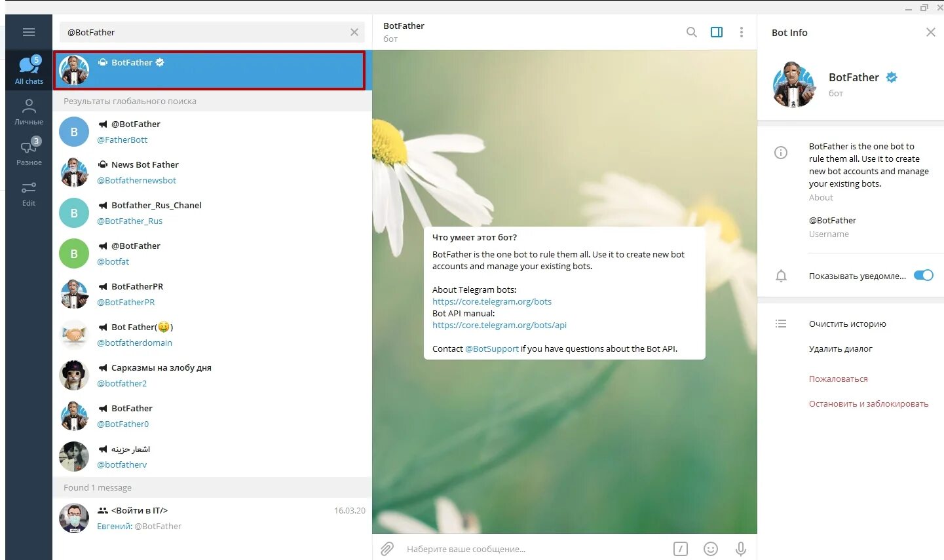Click the red Пожаловаться link
The height and width of the screenshot is (560, 944).
(x=838, y=379)
